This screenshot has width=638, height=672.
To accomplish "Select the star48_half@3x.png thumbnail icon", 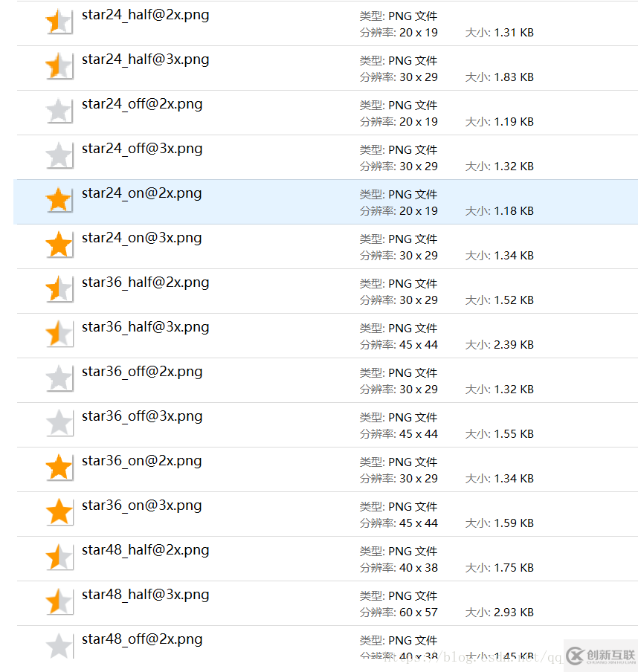I will (x=59, y=601).
